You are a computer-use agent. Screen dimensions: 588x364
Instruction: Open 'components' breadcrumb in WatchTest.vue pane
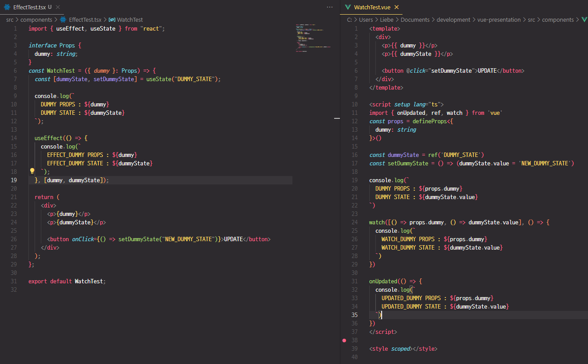558,20
